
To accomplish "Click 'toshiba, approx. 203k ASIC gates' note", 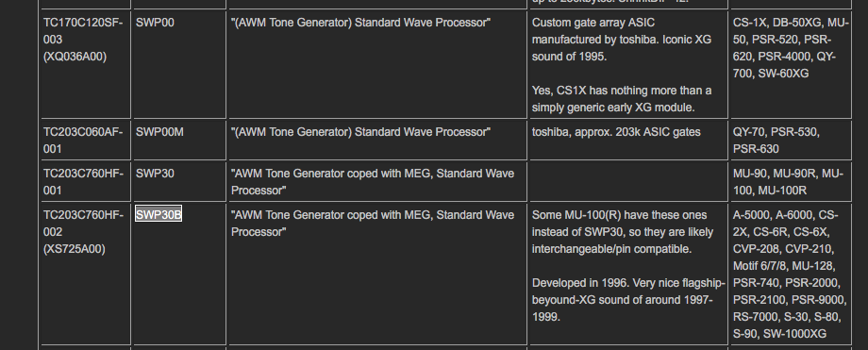I will (x=616, y=132).
